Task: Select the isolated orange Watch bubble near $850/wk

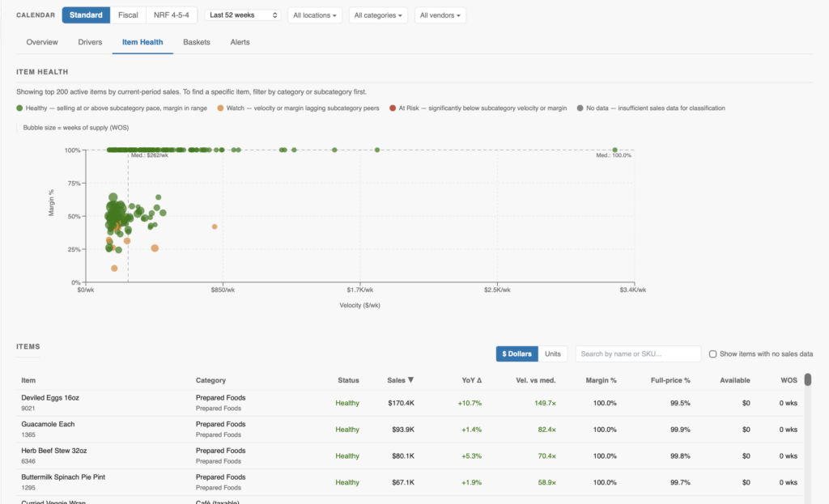Action: pos(215,227)
